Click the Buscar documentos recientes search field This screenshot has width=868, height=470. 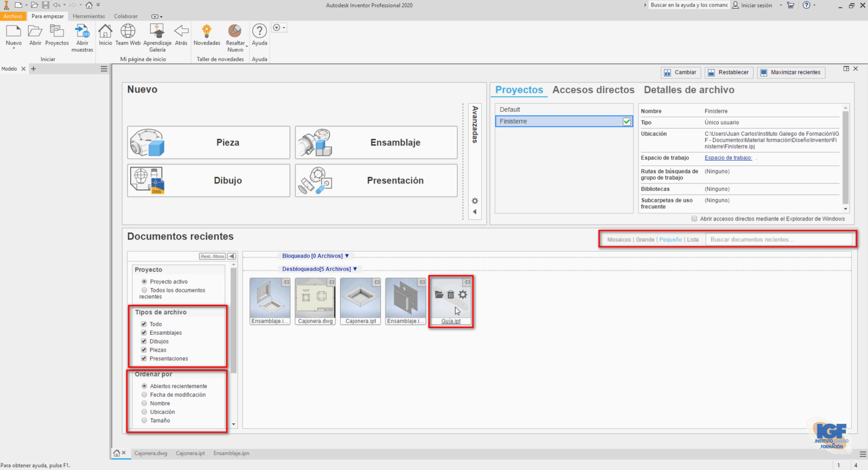pyautogui.click(x=778, y=239)
